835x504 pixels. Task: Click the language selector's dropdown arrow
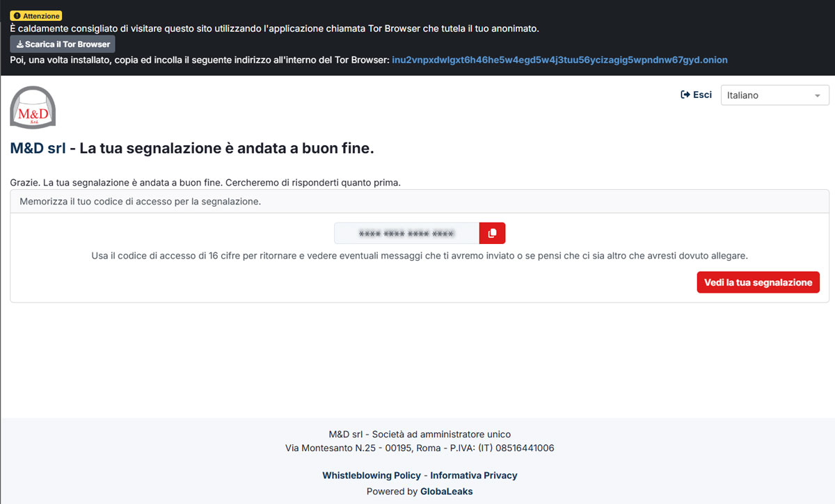click(817, 96)
